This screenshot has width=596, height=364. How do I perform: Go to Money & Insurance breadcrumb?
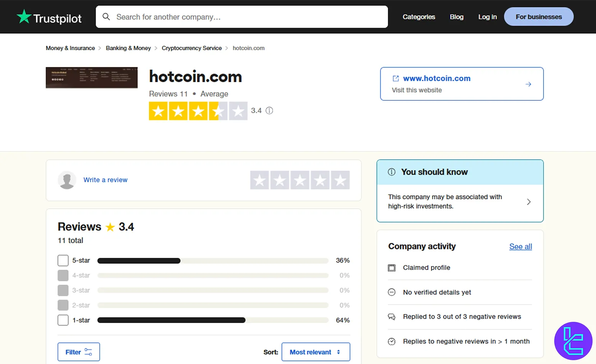coord(70,48)
